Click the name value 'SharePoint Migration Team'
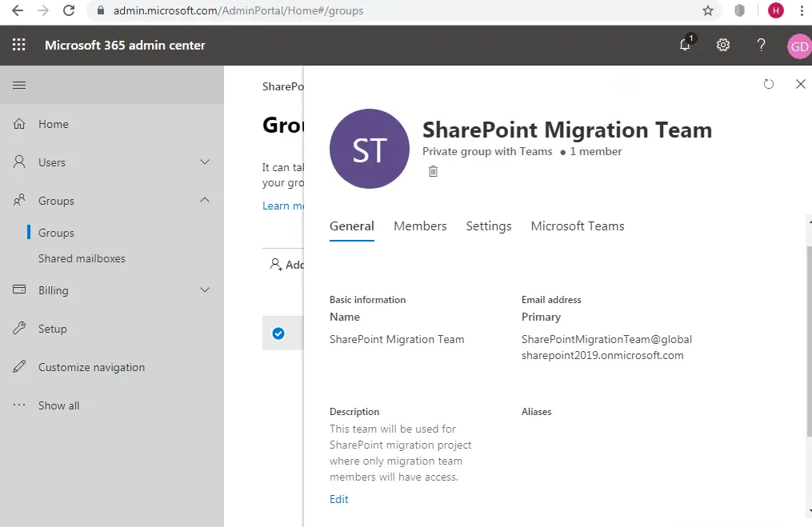This screenshot has height=527, width=812. tap(397, 339)
